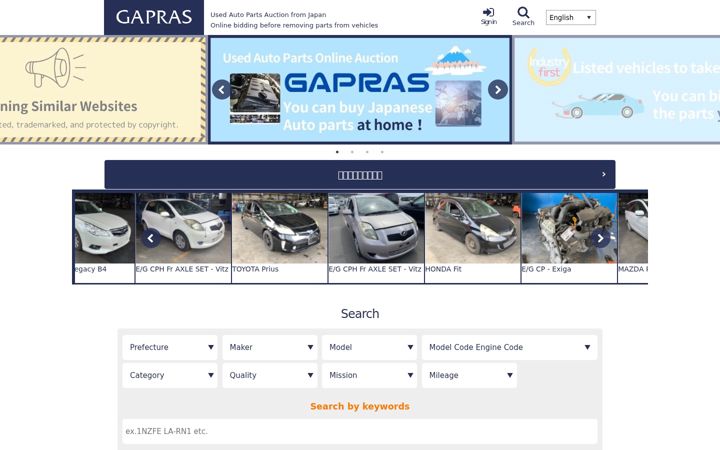This screenshot has height=450, width=720.
Task: Click the HONDA Fit caption
Action: (x=443, y=269)
